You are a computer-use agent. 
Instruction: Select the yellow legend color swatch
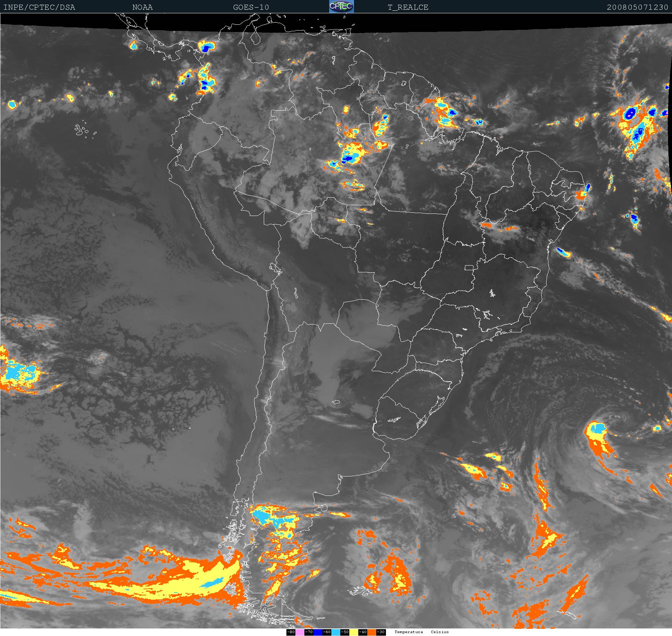tap(354, 632)
